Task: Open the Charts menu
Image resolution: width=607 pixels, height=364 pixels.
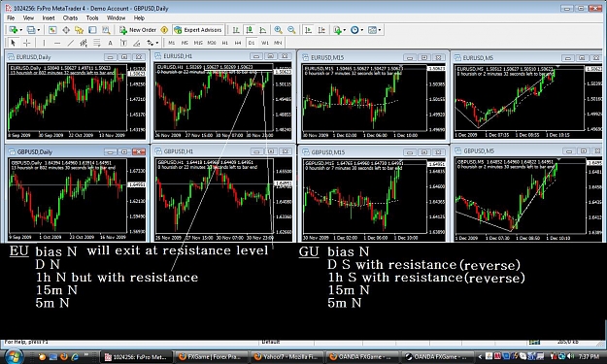Action: coord(70,17)
